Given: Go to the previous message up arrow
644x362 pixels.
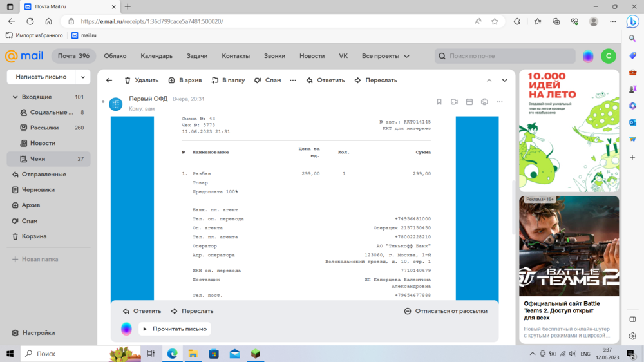Looking at the screenshot, I should (x=489, y=80).
